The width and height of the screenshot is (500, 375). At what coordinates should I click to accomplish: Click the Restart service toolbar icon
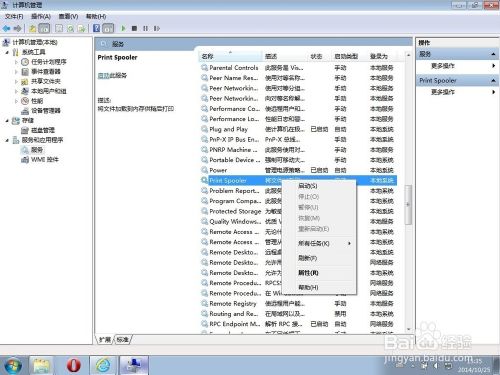click(156, 29)
